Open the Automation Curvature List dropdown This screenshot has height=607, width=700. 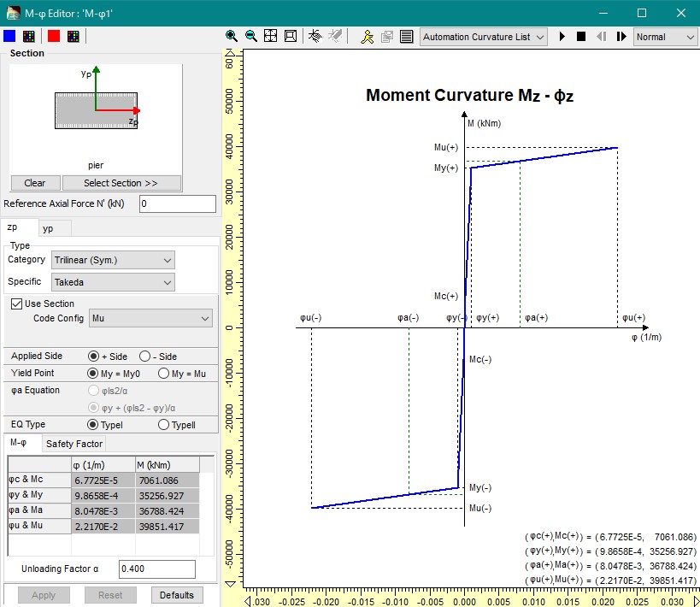[484, 37]
